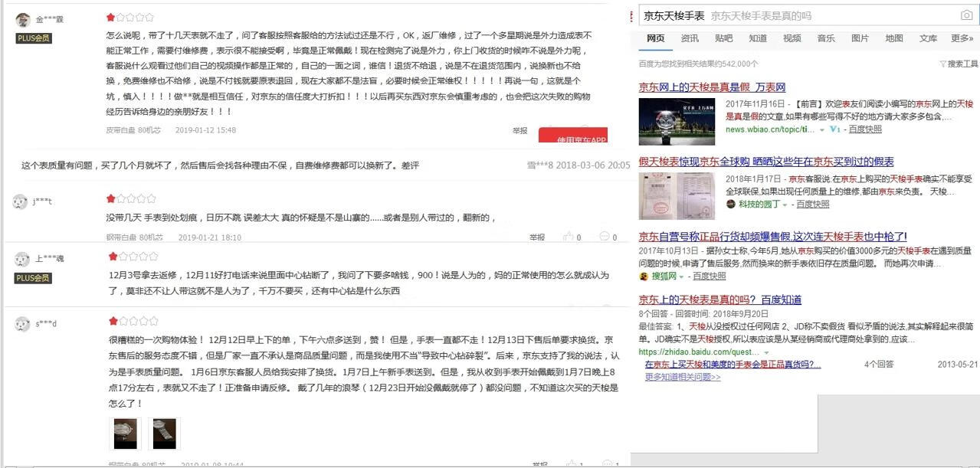The height and width of the screenshot is (468, 980).
Task: Click the camera image-search icon in Baidu search box
Action: point(967,15)
